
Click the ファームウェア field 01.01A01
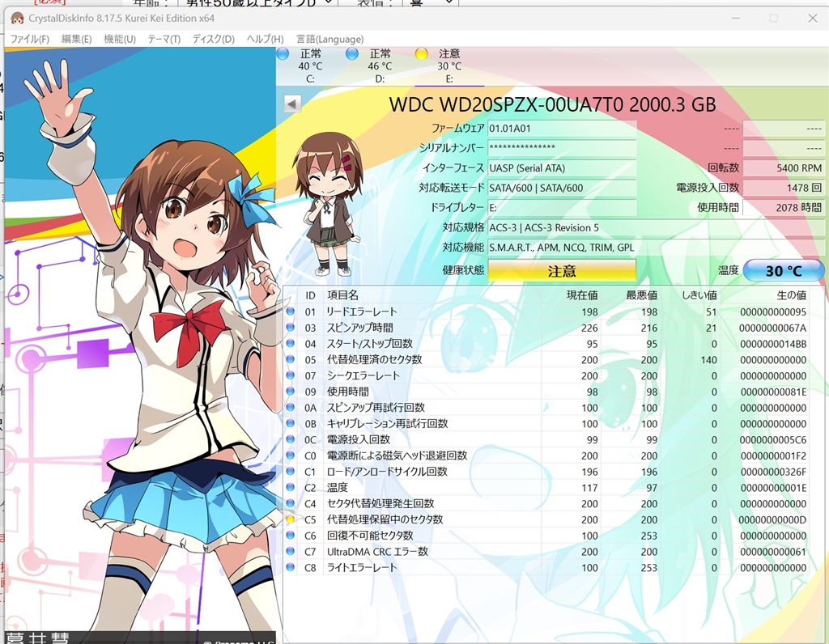coord(562,129)
